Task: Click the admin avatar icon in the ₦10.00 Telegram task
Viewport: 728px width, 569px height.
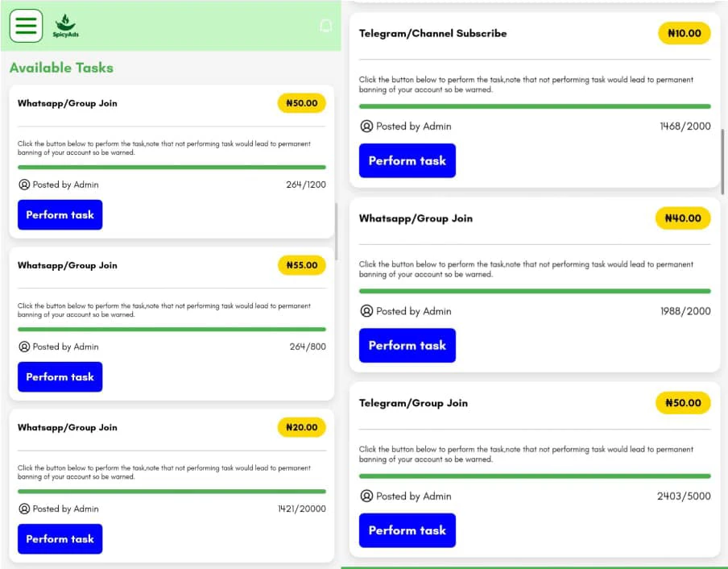Action: (366, 127)
